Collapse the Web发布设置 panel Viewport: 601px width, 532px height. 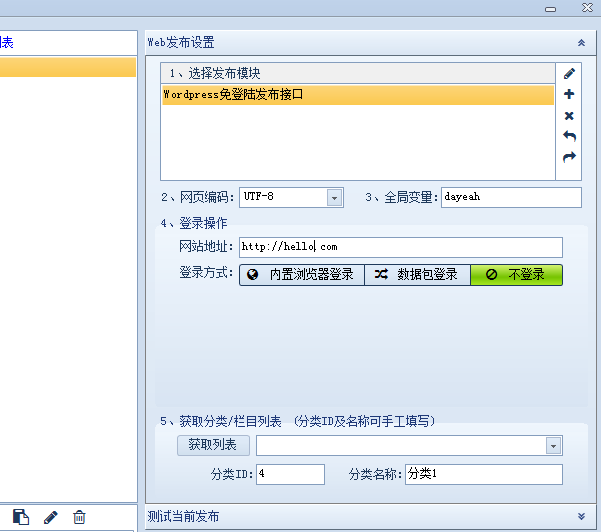(x=581, y=43)
